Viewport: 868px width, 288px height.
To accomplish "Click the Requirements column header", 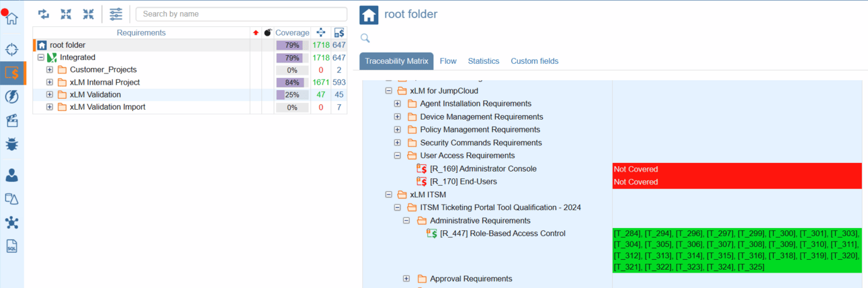I will tap(141, 32).
